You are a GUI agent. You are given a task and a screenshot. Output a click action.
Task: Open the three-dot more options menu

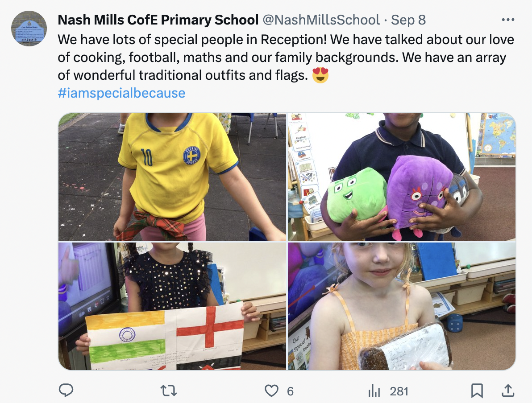pyautogui.click(x=508, y=20)
